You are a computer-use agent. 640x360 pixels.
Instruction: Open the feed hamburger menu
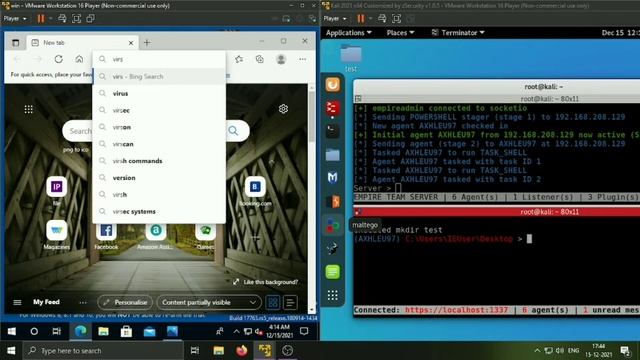tap(17, 302)
